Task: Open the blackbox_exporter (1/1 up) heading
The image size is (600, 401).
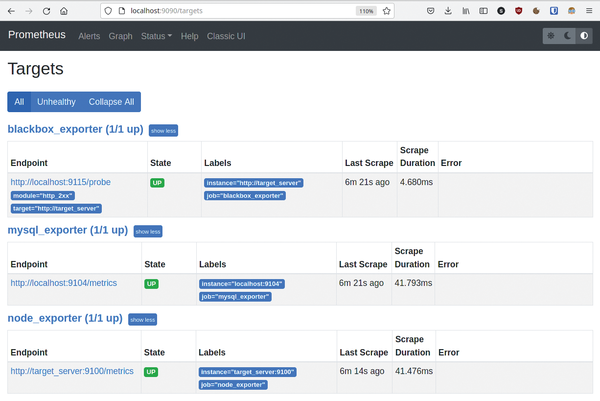Action: point(75,129)
